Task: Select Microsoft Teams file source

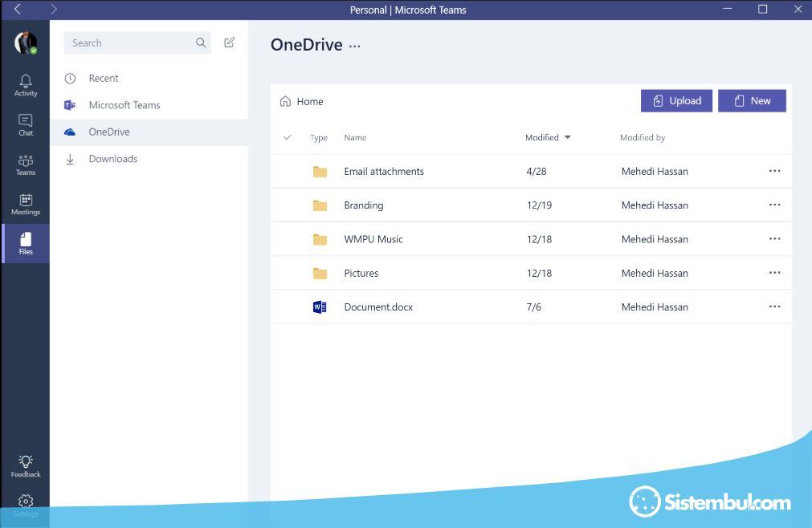Action: pos(149,105)
